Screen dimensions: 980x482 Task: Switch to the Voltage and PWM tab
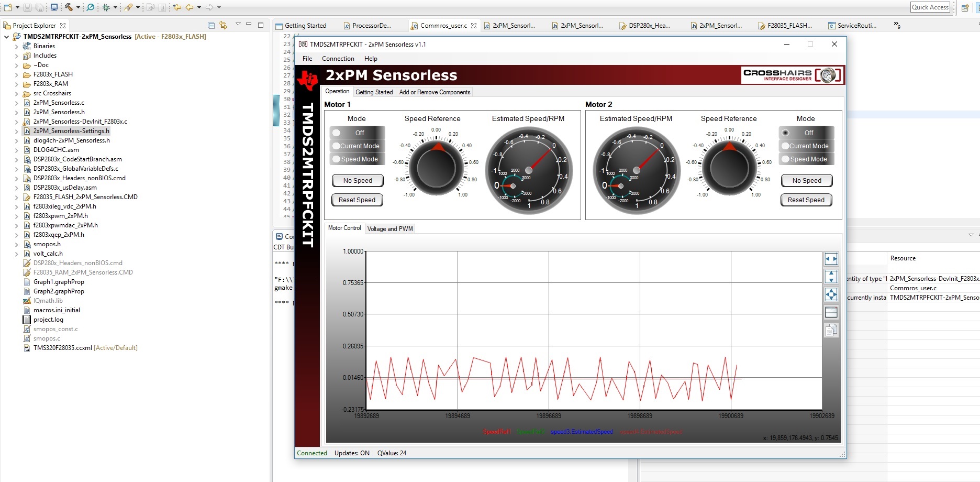[390, 229]
